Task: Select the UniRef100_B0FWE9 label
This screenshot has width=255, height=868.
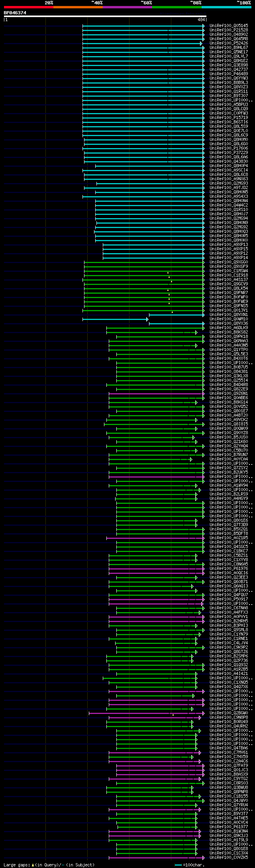Action: tap(229, 302)
